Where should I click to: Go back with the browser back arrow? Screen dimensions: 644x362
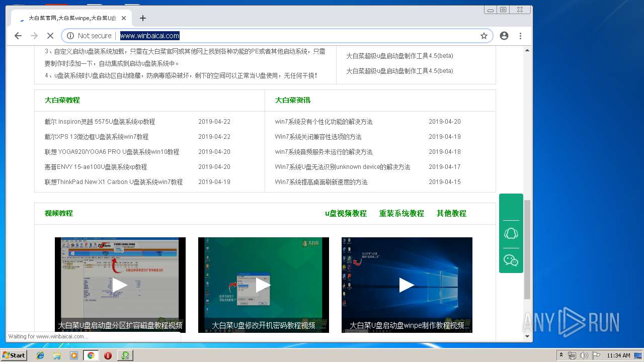[18, 36]
